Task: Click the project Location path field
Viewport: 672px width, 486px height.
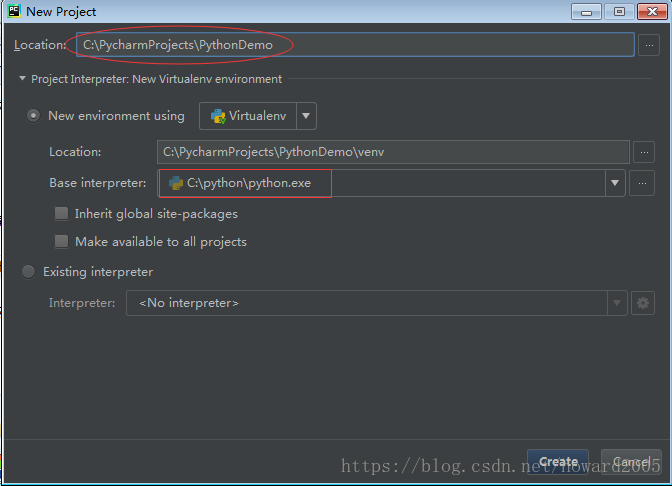Action: click(x=355, y=45)
